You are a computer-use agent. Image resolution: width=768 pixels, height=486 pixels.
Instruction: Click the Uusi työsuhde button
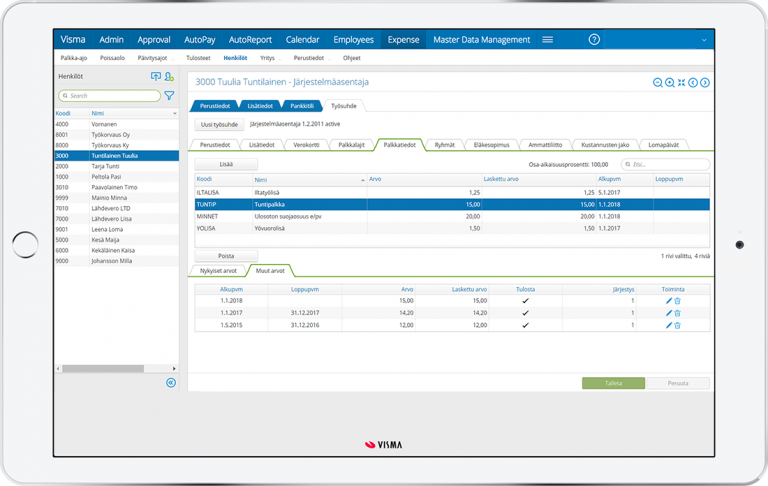point(219,124)
